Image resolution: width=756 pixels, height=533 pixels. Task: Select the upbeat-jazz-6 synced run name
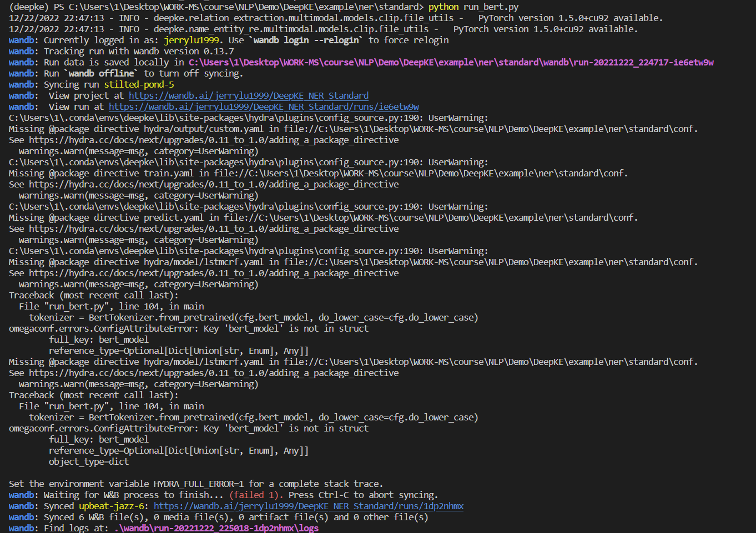(x=111, y=506)
